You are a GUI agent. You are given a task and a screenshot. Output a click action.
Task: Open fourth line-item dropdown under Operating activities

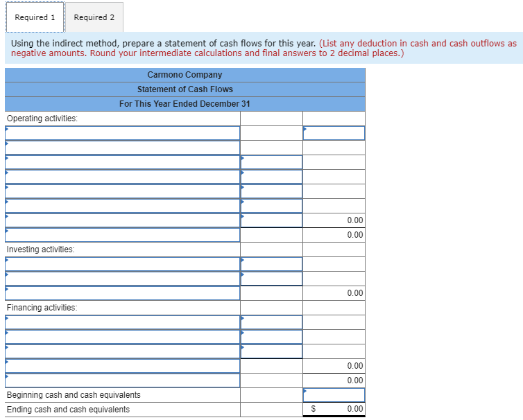(x=122, y=177)
